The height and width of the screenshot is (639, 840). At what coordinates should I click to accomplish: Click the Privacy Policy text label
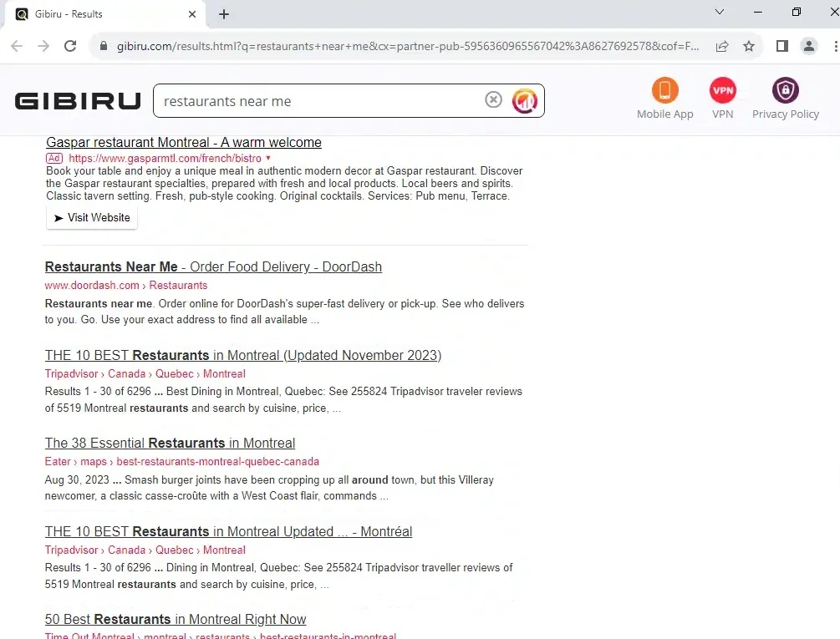786,114
